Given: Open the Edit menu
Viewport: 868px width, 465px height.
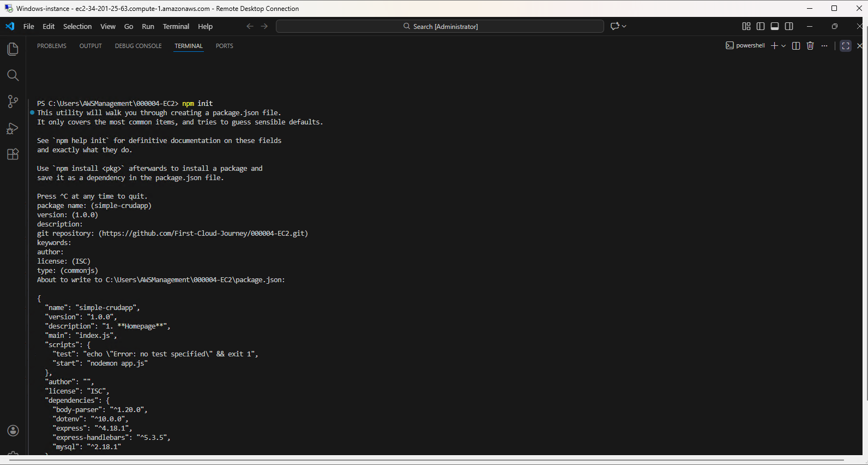Looking at the screenshot, I should (x=49, y=26).
